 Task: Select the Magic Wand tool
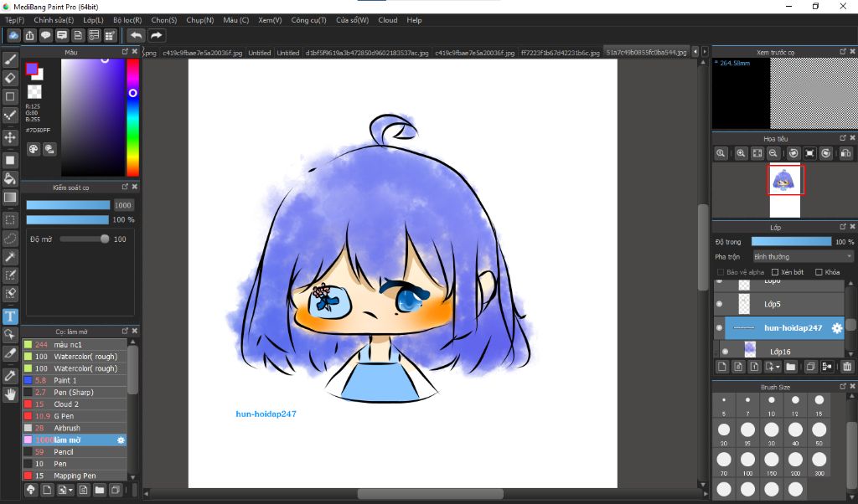(10, 257)
